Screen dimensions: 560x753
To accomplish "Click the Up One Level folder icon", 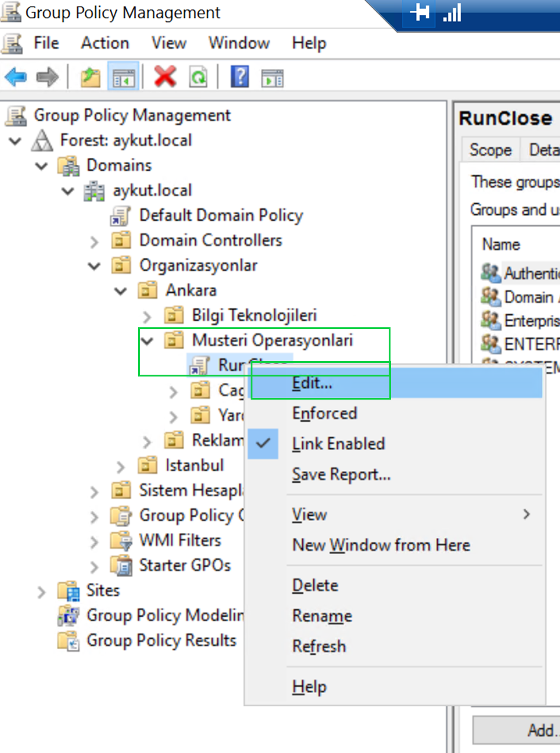I will pyautogui.click(x=90, y=77).
